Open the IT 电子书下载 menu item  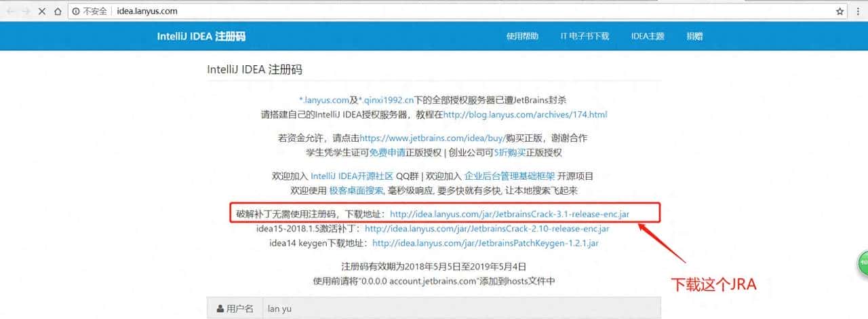[585, 36]
